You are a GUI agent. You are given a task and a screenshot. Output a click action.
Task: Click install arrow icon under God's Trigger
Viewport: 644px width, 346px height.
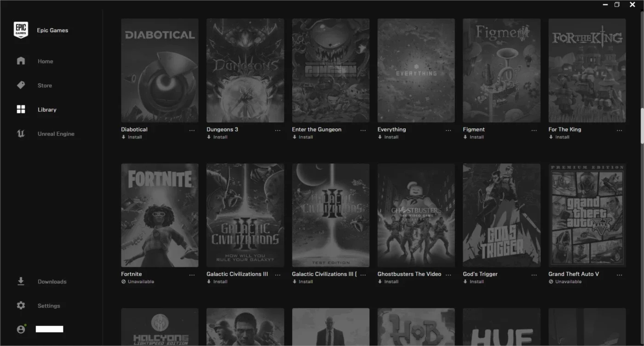(466, 282)
